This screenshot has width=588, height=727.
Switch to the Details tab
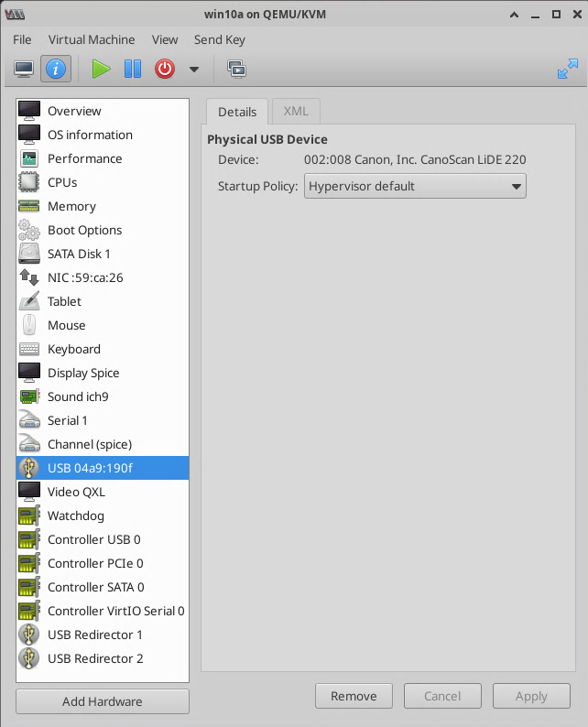(x=236, y=112)
